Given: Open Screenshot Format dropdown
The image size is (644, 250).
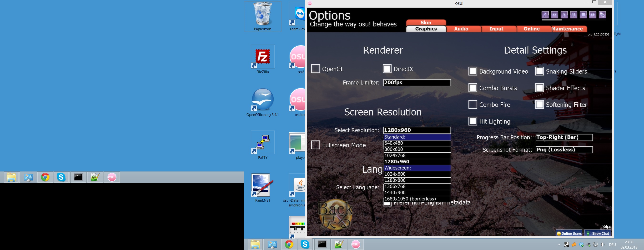Looking at the screenshot, I should pyautogui.click(x=564, y=150).
